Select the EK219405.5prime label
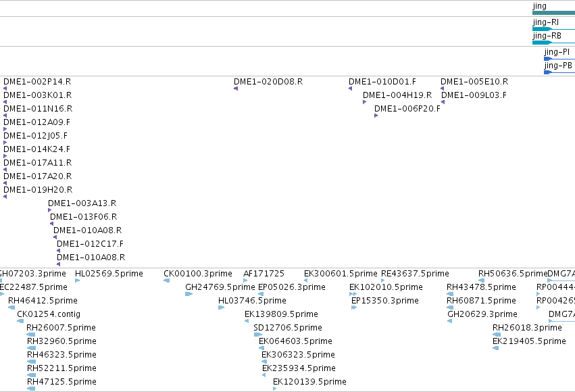Image resolution: width=575 pixels, height=392 pixels. pyautogui.click(x=530, y=341)
